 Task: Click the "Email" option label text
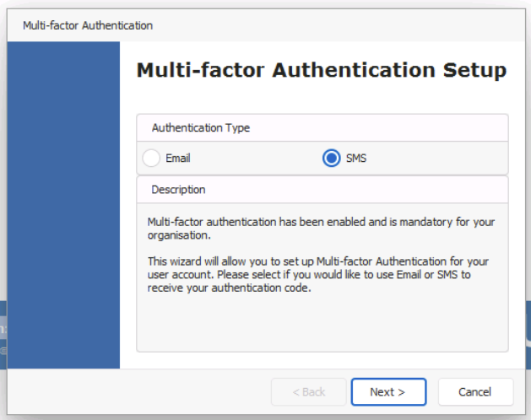178,158
